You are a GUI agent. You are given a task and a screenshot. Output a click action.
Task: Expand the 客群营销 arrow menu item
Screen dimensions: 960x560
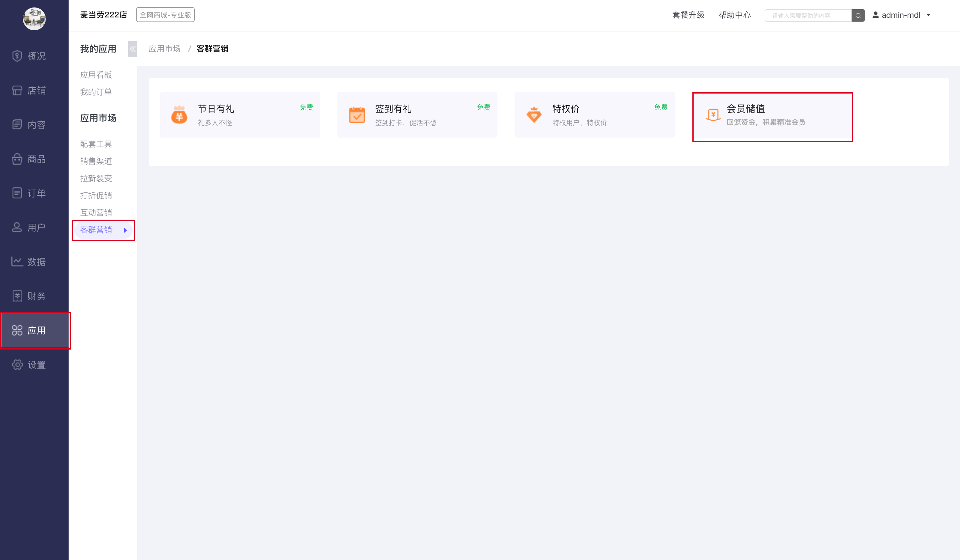[125, 230]
